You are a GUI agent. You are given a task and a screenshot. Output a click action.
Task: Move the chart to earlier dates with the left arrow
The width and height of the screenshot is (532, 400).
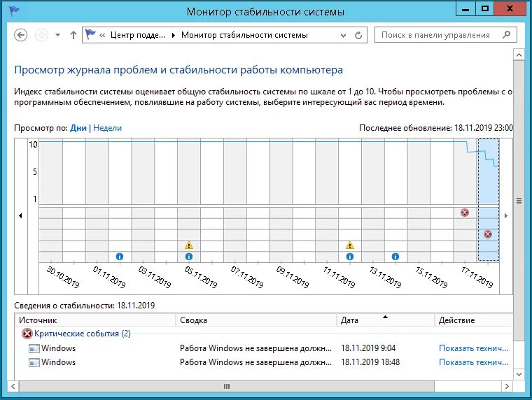tap(21, 215)
